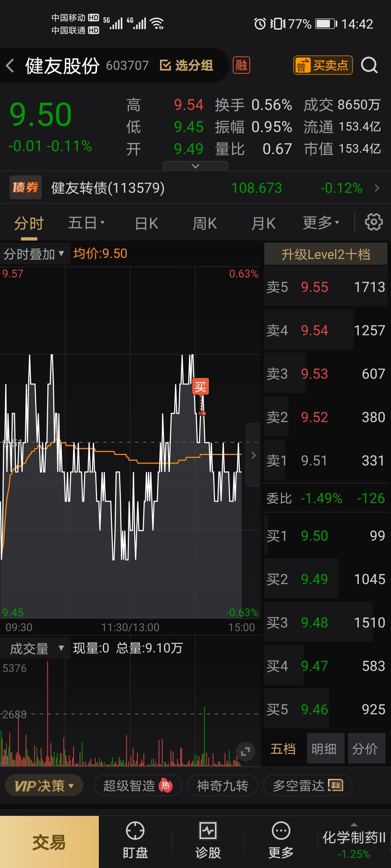
Task: Open 诊股 stock diagnosis icon
Action: click(208, 841)
